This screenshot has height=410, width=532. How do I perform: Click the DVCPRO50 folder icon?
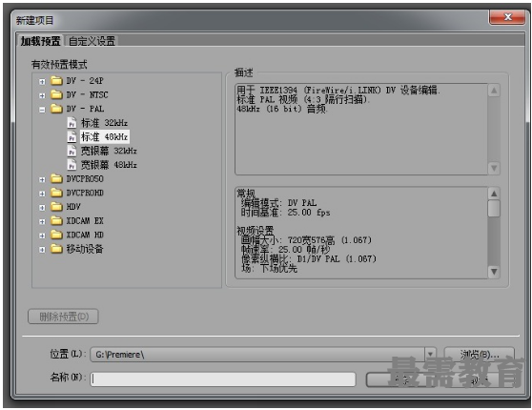(56, 178)
